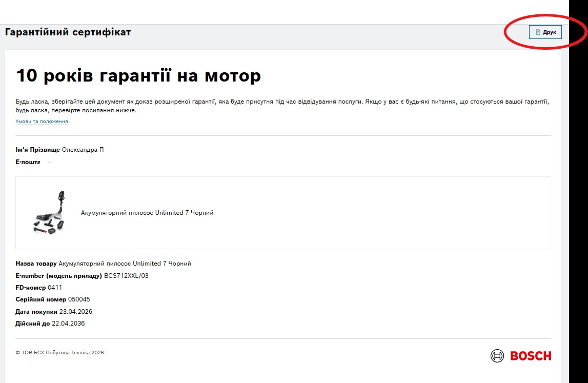Click the vacuum cleaner product thumbnail

coord(49,213)
